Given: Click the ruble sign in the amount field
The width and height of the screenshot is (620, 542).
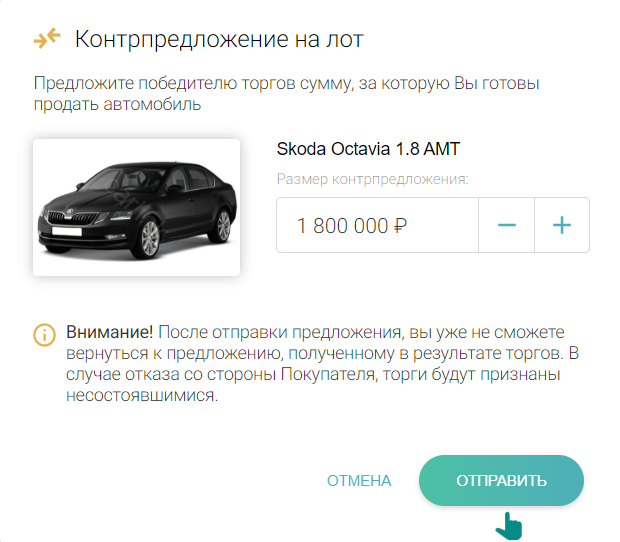Looking at the screenshot, I should click(x=400, y=226).
